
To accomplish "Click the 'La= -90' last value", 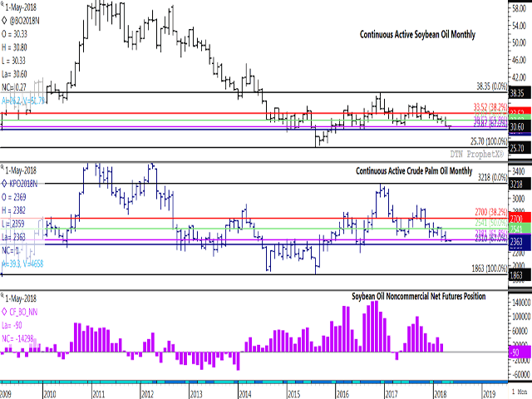I will [12, 325].
